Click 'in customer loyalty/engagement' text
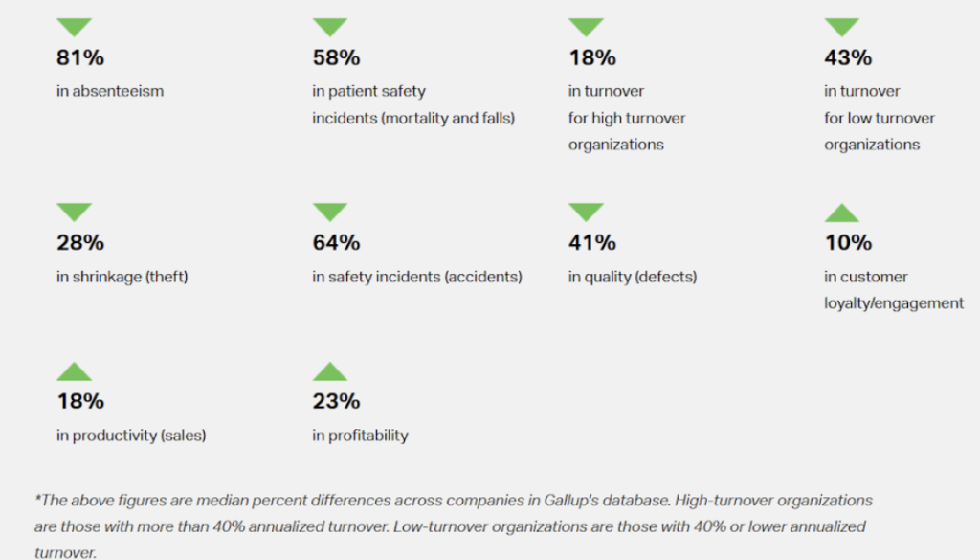This screenshot has height=560, width=980. pos(894,290)
